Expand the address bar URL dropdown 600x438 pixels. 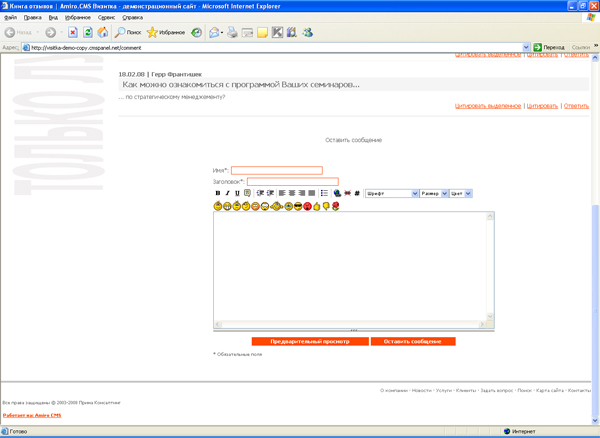[x=527, y=47]
